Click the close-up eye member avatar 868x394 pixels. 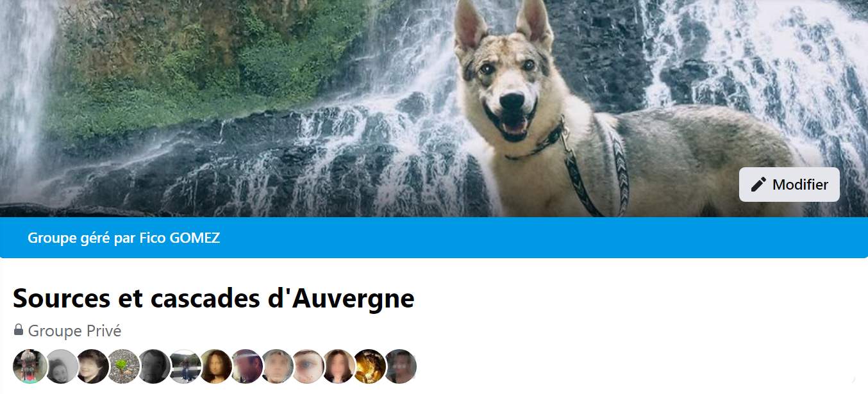(308, 366)
